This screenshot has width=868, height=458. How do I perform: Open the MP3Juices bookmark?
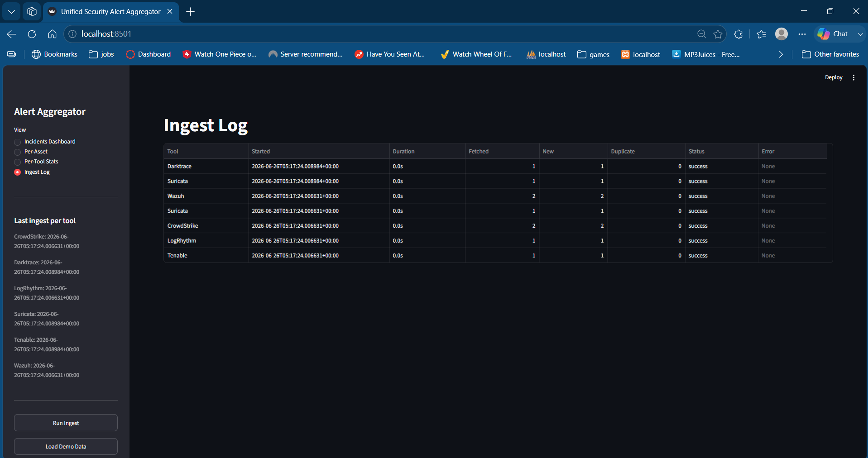click(x=706, y=54)
